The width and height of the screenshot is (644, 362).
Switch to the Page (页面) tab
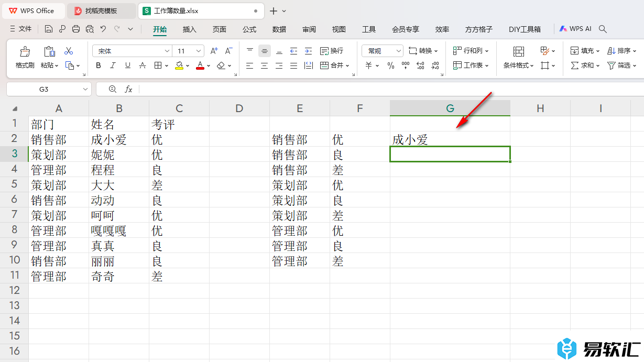219,29
